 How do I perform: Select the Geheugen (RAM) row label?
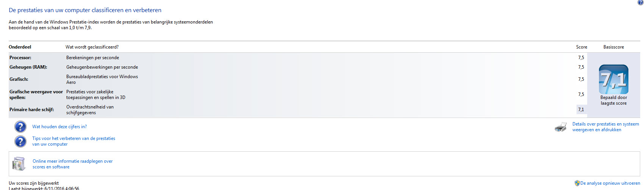[28, 67]
